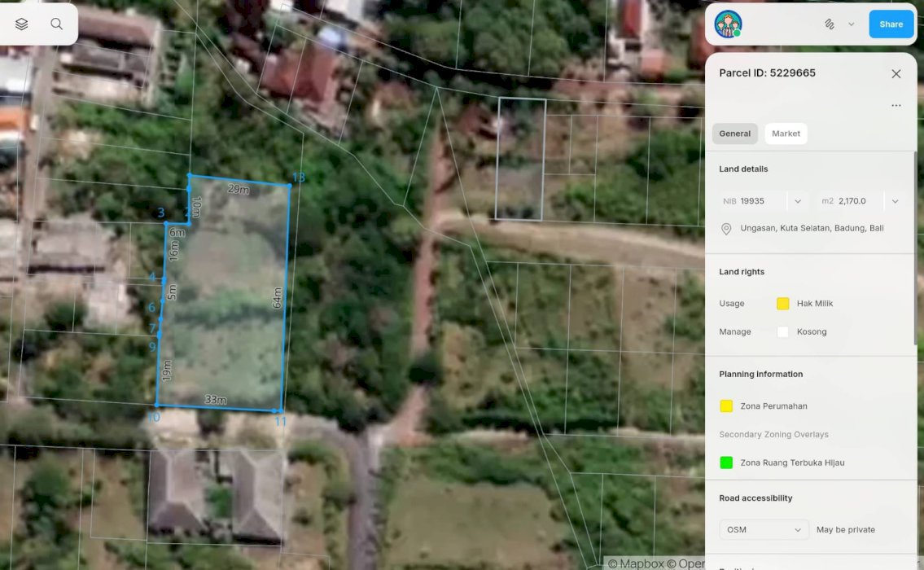Close the Parcel ID panel
Viewport: 924px width, 570px height.
click(x=896, y=74)
